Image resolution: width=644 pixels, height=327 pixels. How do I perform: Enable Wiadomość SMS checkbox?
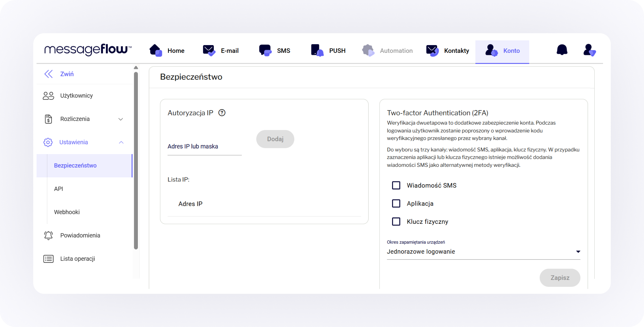point(396,185)
